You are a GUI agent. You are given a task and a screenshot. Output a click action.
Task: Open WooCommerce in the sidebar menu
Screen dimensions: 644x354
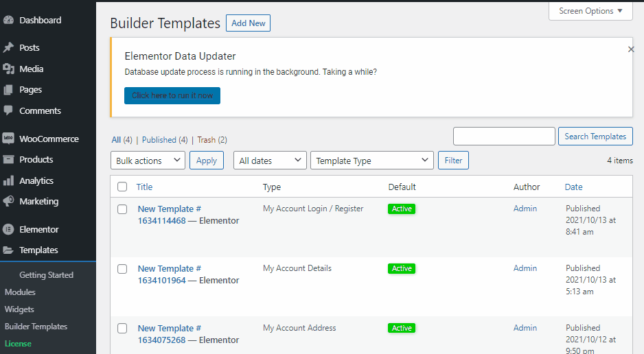pos(49,139)
